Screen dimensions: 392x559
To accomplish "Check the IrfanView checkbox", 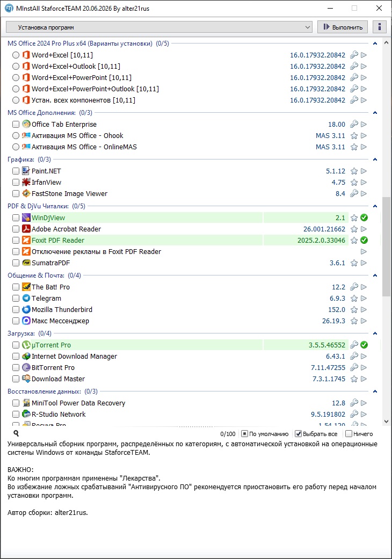I will [x=16, y=183].
